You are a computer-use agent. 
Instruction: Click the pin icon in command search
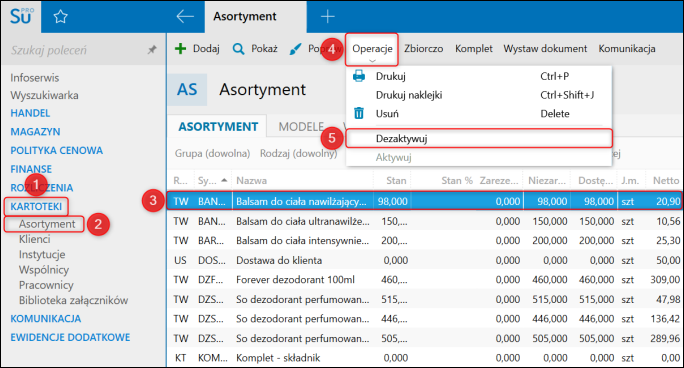pos(152,50)
